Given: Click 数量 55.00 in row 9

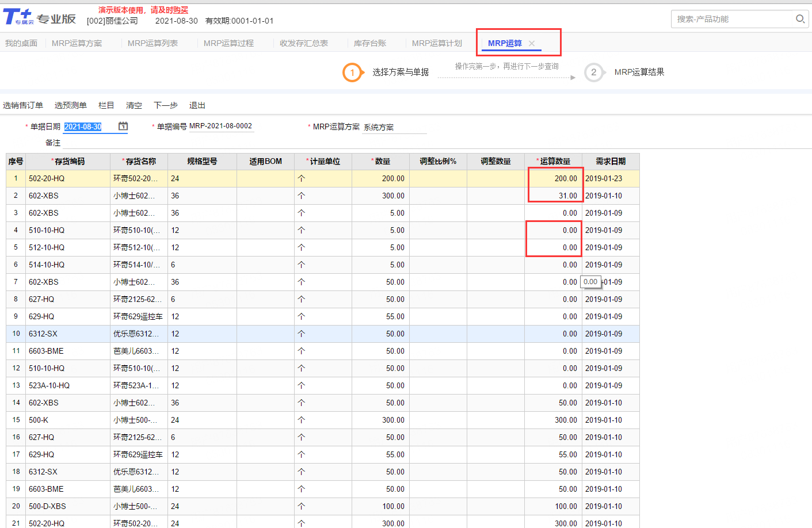Looking at the screenshot, I should (381, 317).
